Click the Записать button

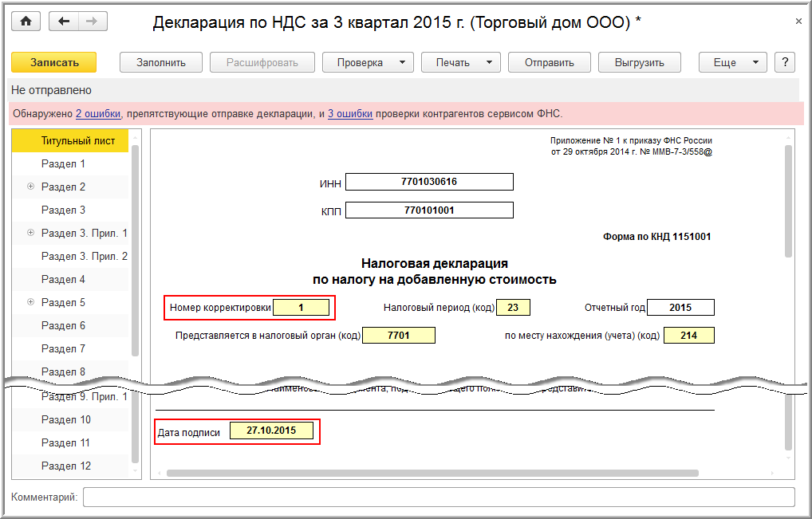point(54,63)
